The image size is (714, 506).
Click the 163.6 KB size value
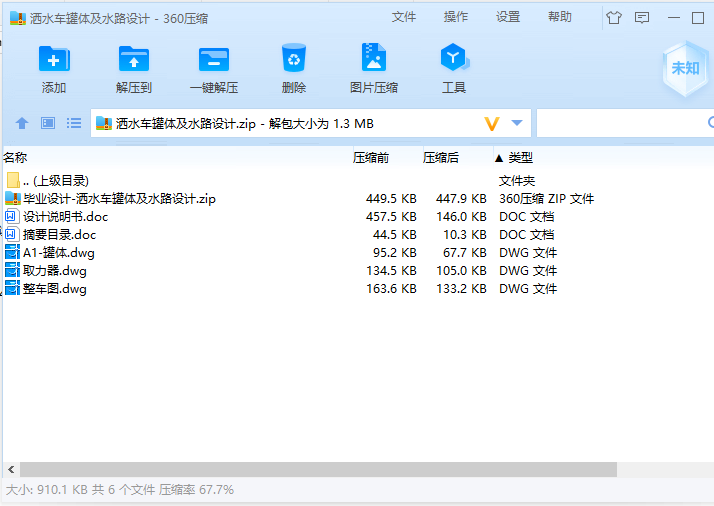pyautogui.click(x=391, y=288)
